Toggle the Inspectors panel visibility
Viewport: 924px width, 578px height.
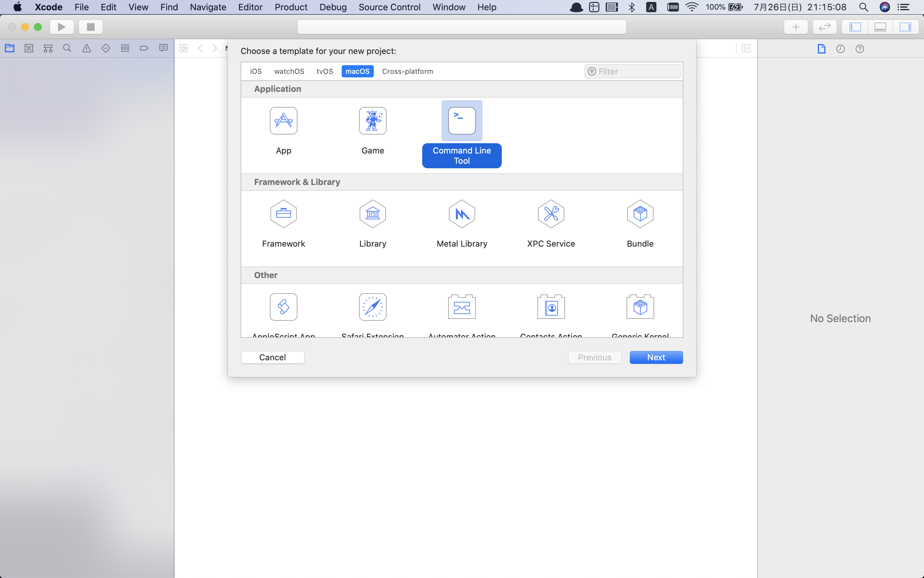[x=905, y=27]
